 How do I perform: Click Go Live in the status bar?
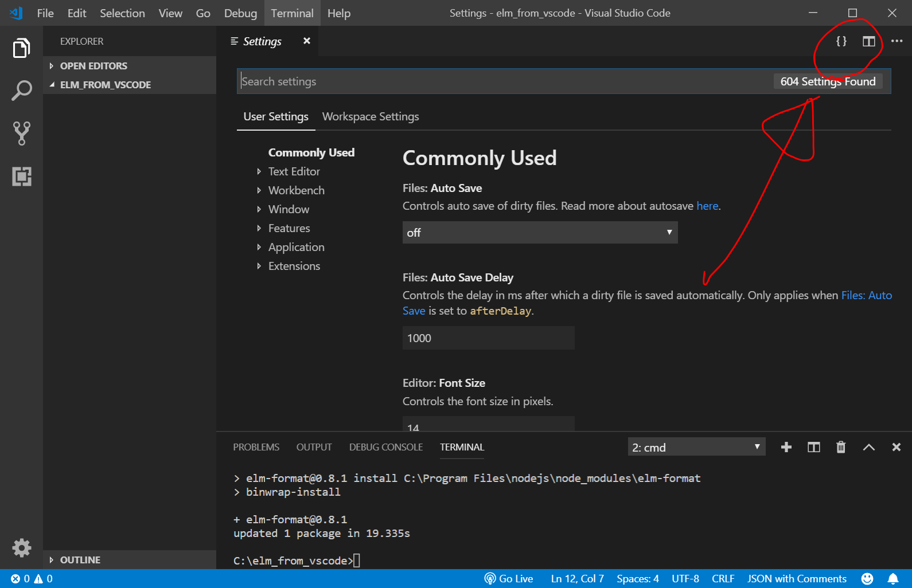(x=509, y=579)
